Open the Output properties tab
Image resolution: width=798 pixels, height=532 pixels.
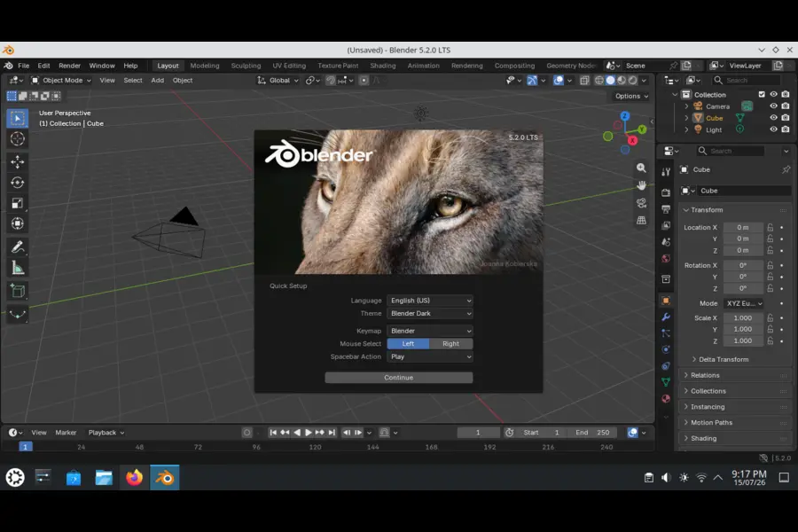pos(666,208)
